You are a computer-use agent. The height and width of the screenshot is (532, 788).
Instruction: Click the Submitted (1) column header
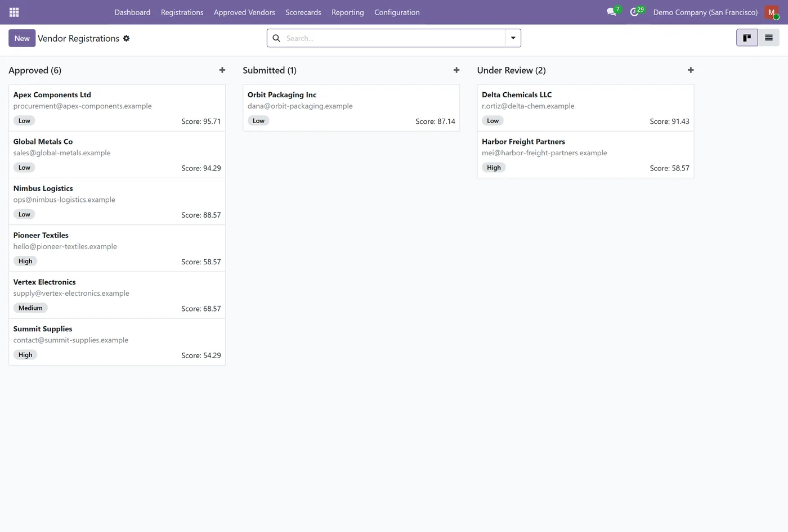(x=270, y=70)
